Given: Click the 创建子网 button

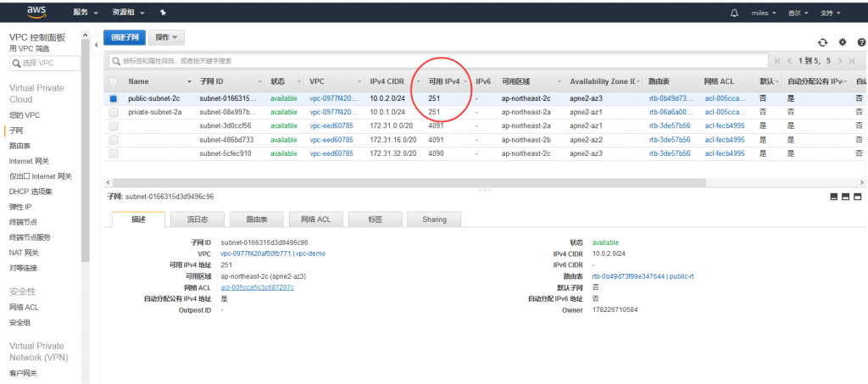Looking at the screenshot, I should point(124,37).
